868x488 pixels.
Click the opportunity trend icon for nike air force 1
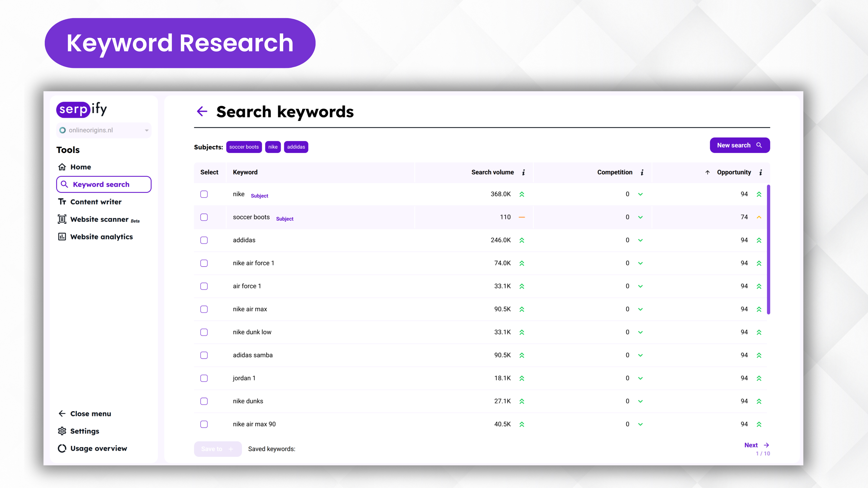[759, 263]
